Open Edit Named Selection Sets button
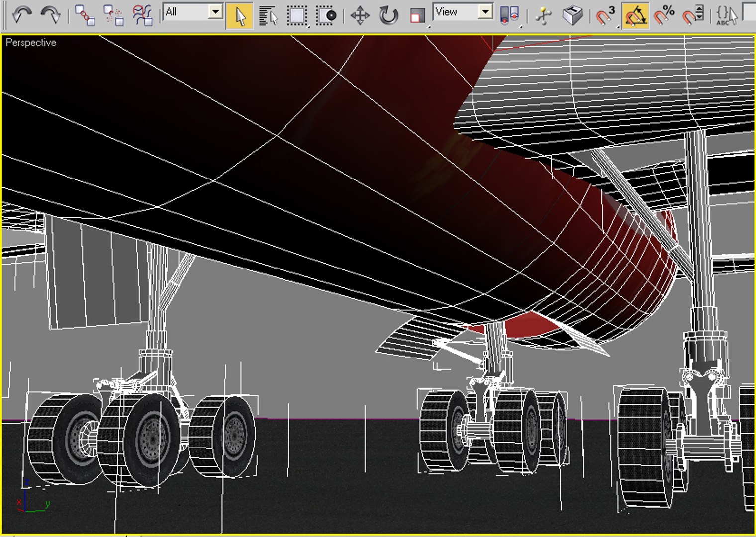Screen dimensions: 756x537 pos(727,15)
